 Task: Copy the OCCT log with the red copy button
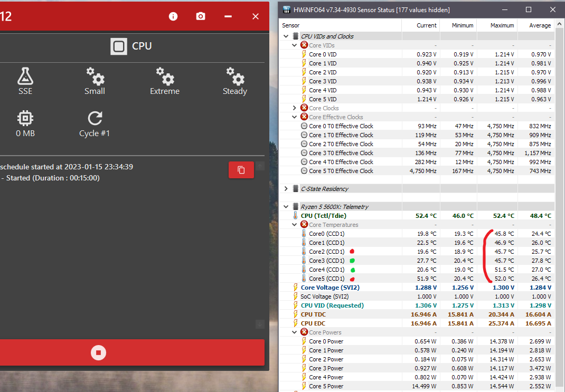(x=241, y=170)
